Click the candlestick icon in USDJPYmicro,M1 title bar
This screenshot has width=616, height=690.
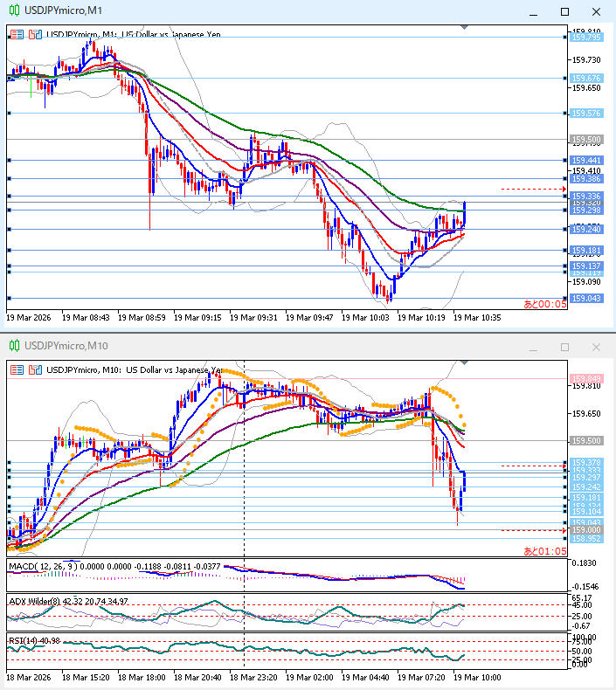pyautogui.click(x=12, y=11)
